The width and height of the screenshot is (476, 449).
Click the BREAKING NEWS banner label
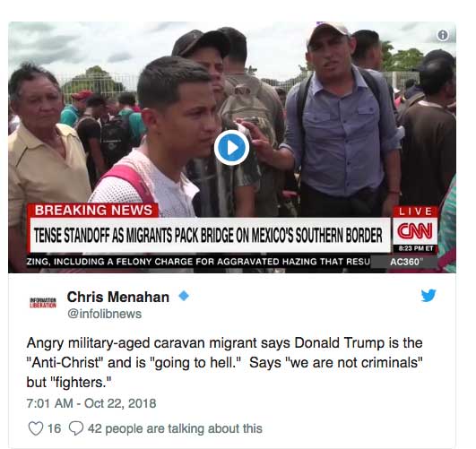tap(93, 210)
